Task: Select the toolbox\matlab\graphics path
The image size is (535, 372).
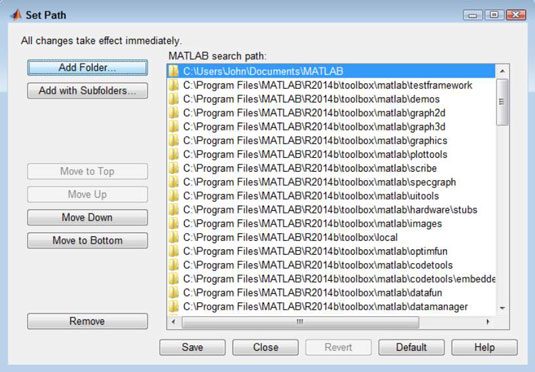Action: tap(331, 140)
